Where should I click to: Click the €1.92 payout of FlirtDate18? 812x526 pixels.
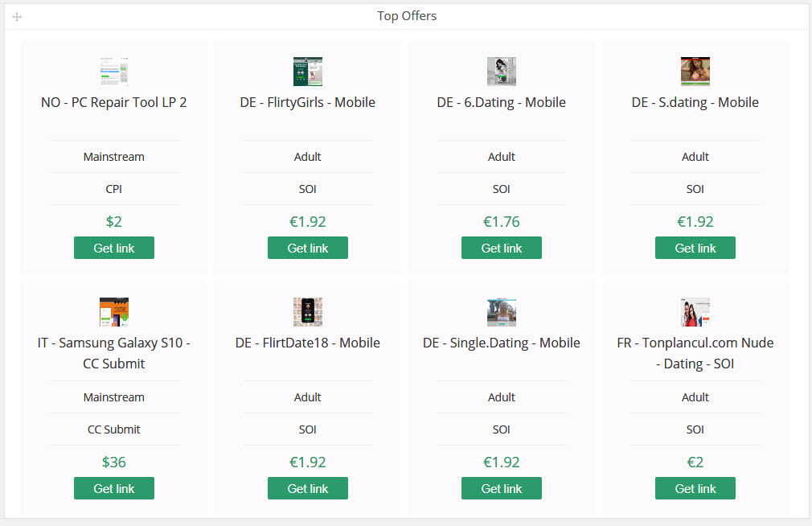308,462
